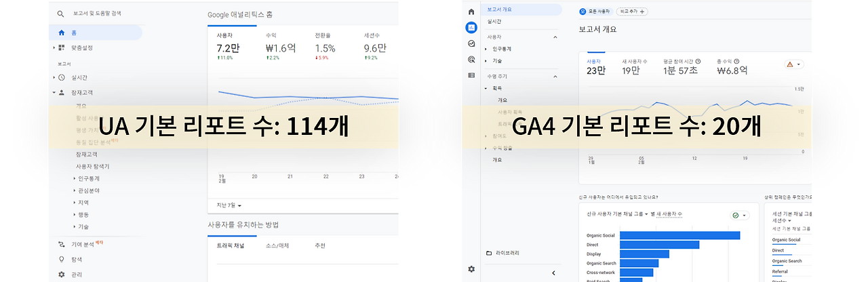This screenshot has height=282, width=868.
Task: Select the 사용자 23만 metric in GA4
Action: (597, 66)
